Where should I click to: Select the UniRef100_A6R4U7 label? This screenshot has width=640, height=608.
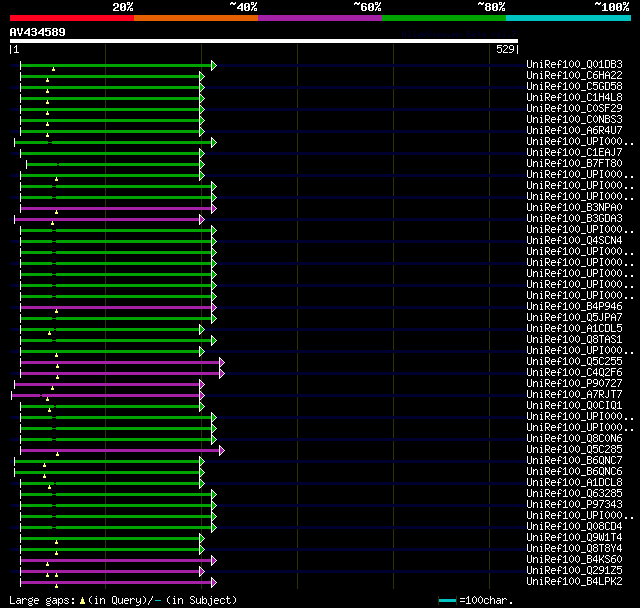(574, 131)
